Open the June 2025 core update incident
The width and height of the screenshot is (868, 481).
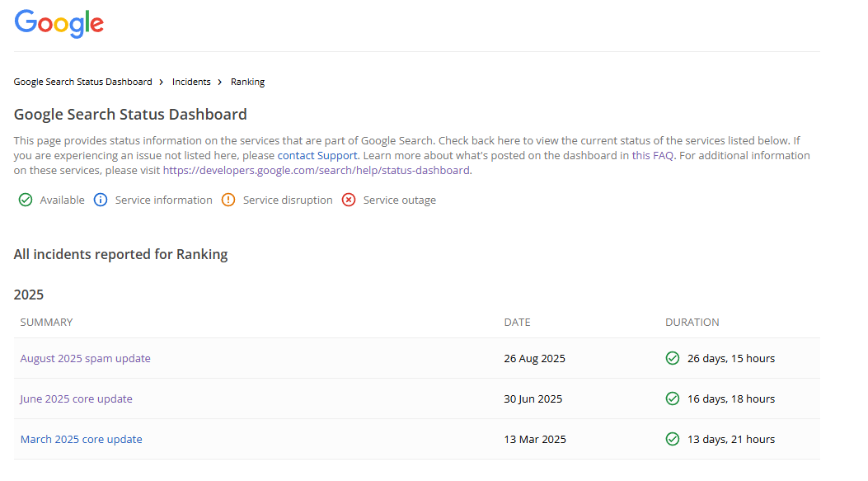[x=76, y=398]
